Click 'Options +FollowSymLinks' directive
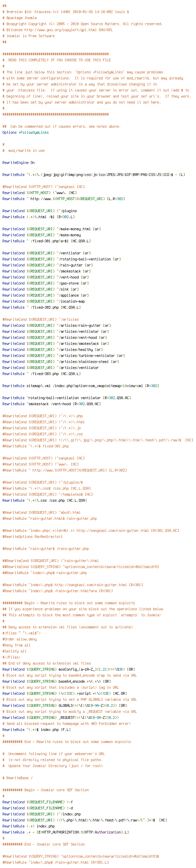 click(25, 132)
